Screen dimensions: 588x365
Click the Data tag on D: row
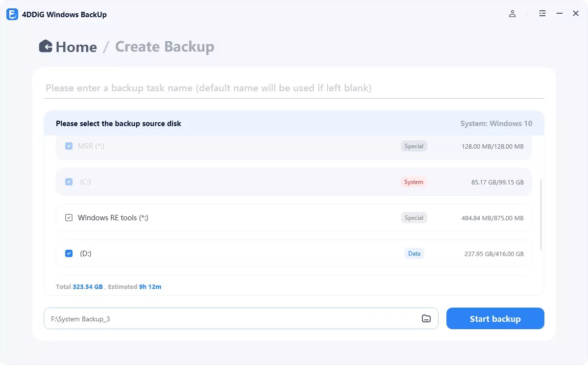(x=414, y=254)
